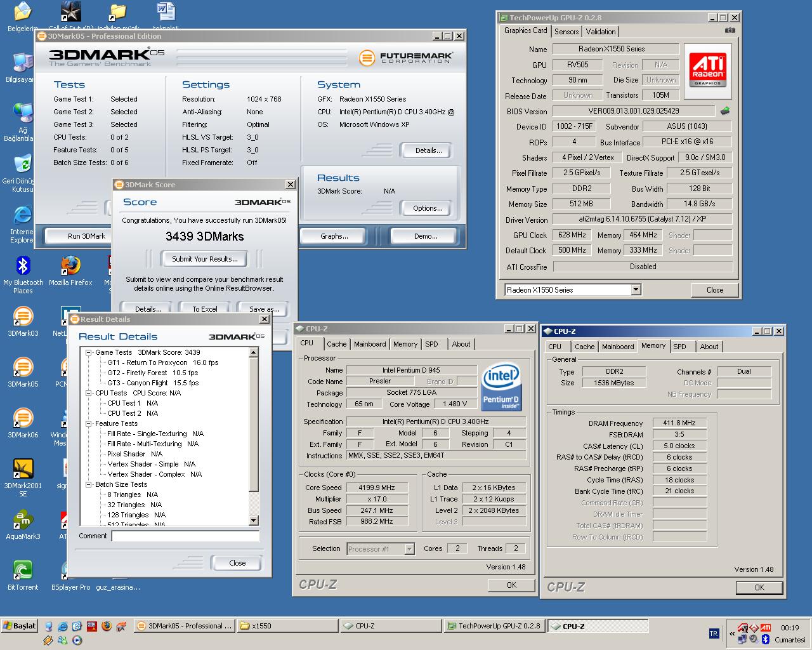Open the Bilgisayarım computer desktop icon

coord(22,67)
